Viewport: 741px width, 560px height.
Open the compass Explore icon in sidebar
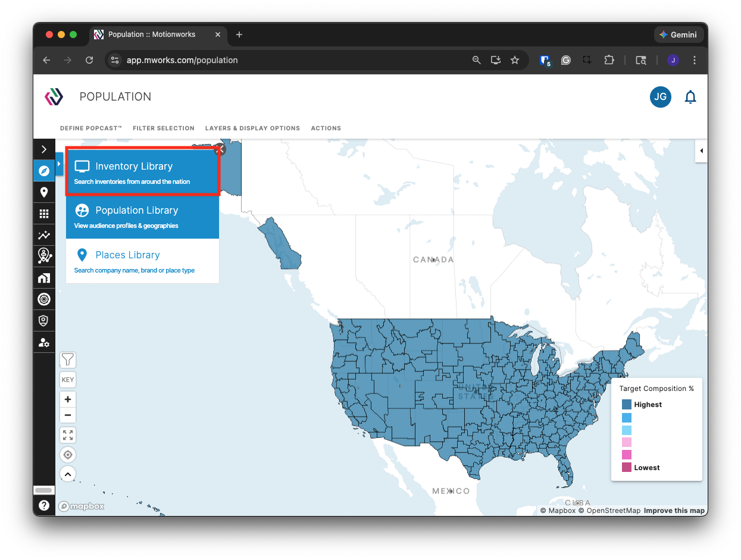click(44, 171)
